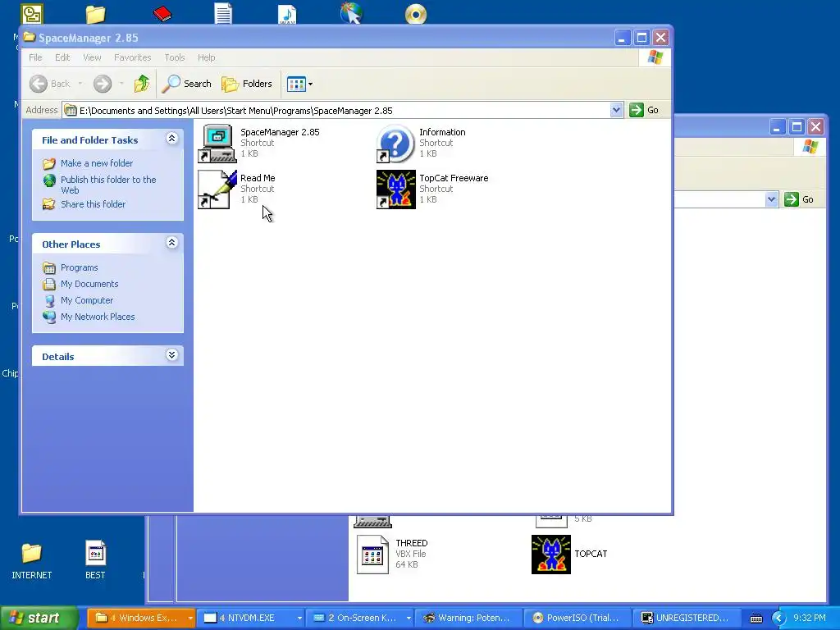This screenshot has width=840, height=630.
Task: Switch to the UNREGISTERED taskbar window
Action: 687,618
